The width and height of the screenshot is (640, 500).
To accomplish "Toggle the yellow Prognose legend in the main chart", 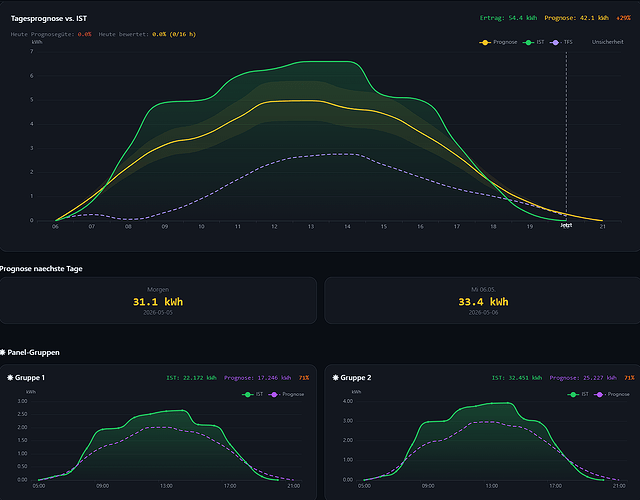I will [498, 42].
